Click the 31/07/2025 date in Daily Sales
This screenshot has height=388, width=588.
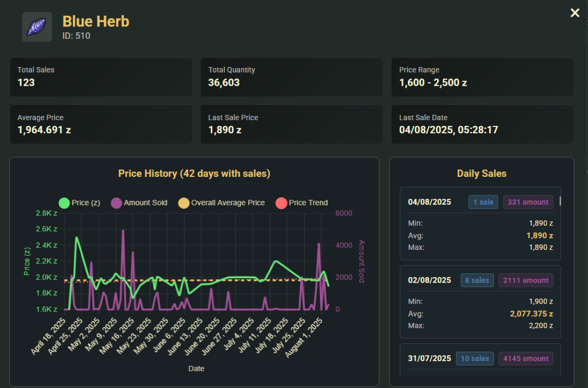tap(430, 359)
